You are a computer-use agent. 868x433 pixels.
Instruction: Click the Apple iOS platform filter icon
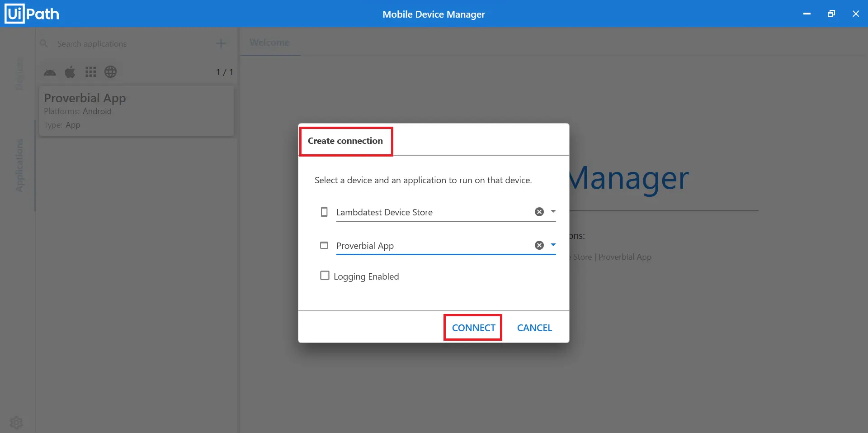(x=70, y=72)
